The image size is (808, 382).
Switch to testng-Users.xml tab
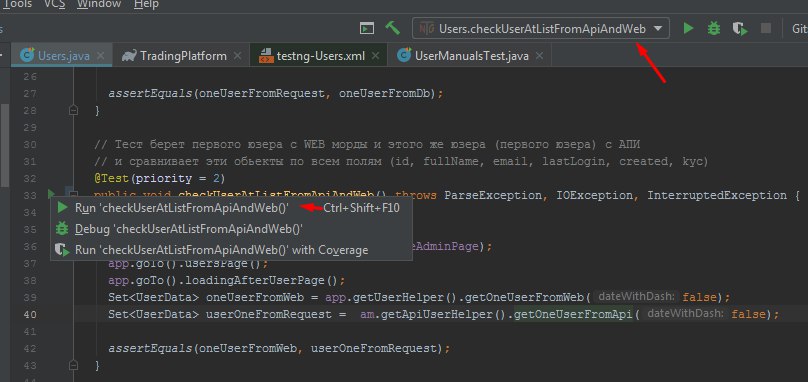point(318,56)
